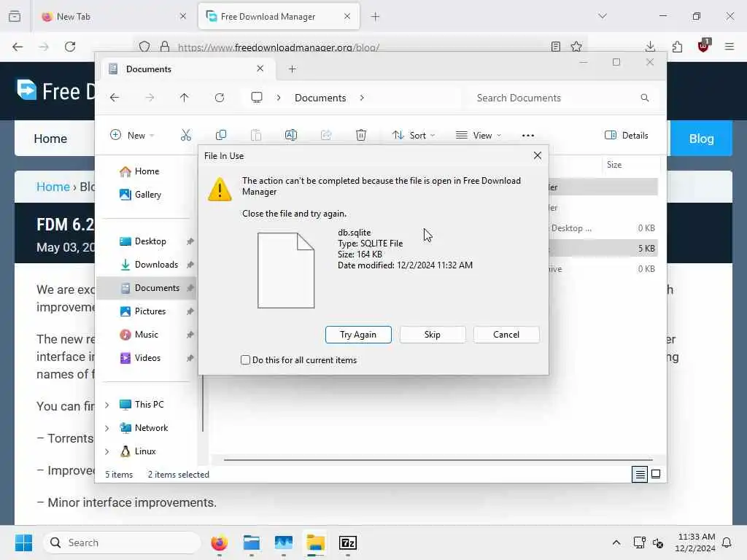Screen dimensions: 747x560
Task: Click the Paste icon in Explorer toolbar
Action: click(256, 135)
